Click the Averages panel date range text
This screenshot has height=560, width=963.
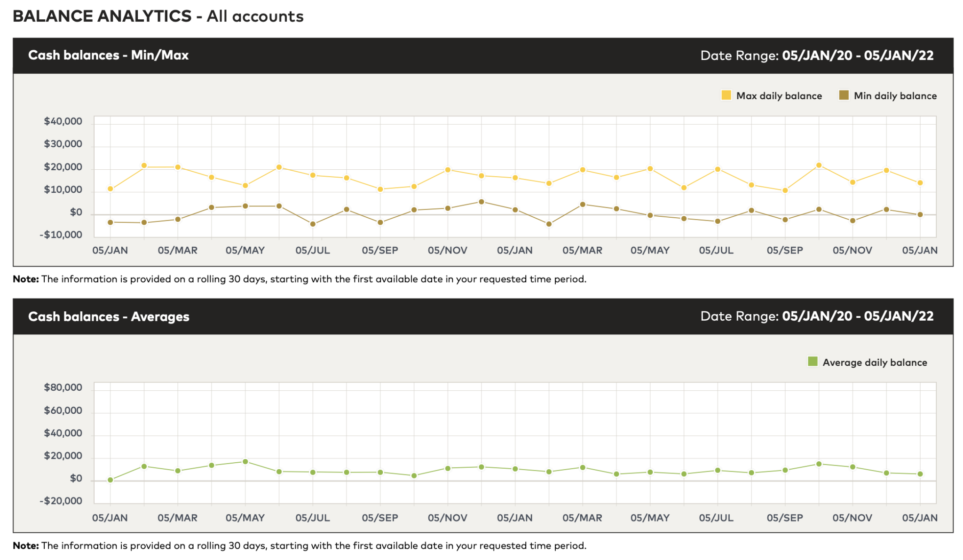click(x=817, y=316)
